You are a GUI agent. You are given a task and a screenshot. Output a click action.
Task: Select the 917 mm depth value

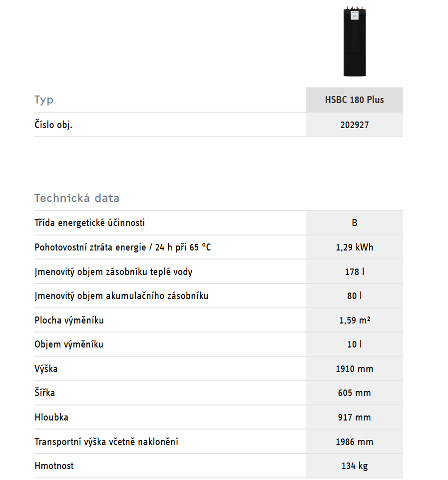pos(354,417)
